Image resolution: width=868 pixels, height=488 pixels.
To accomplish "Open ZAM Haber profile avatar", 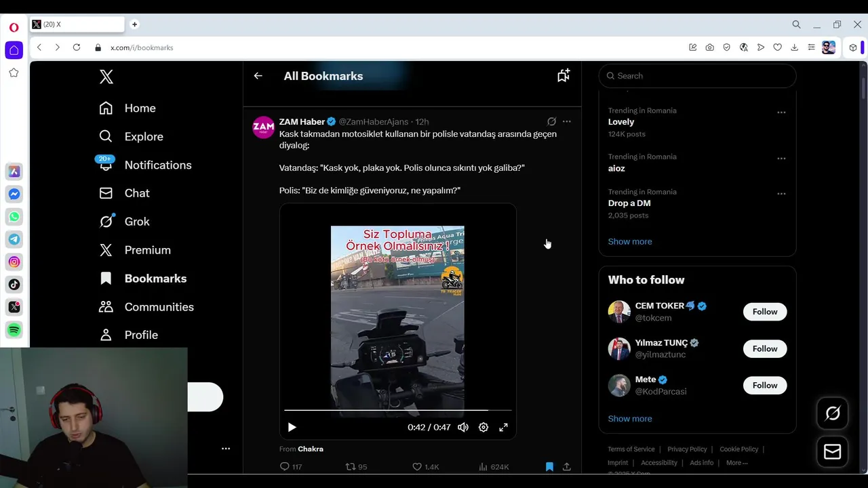I will point(263,127).
